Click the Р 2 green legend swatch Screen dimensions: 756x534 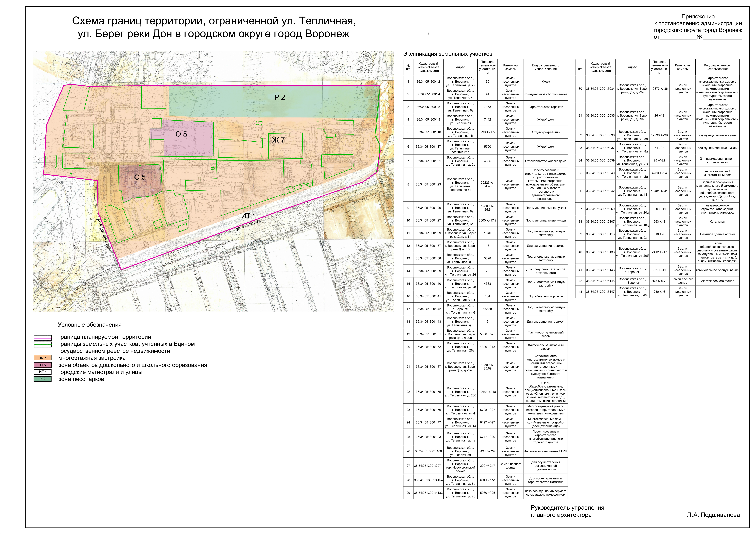point(43,379)
